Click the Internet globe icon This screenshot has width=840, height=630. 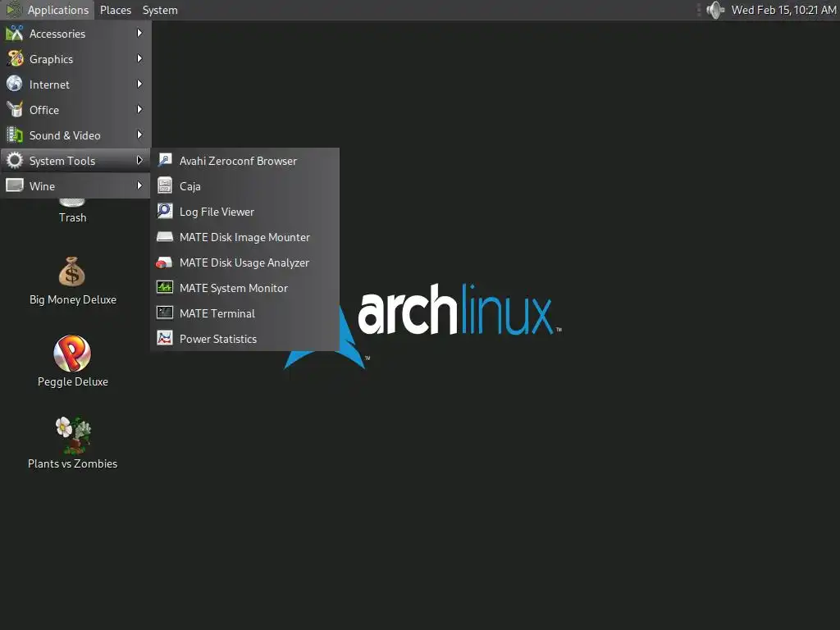point(15,84)
